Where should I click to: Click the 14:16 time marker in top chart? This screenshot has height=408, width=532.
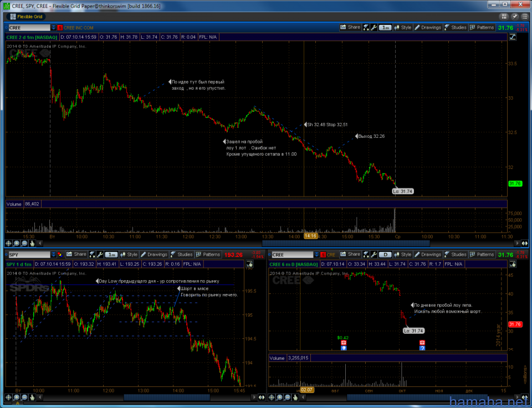coord(310,236)
